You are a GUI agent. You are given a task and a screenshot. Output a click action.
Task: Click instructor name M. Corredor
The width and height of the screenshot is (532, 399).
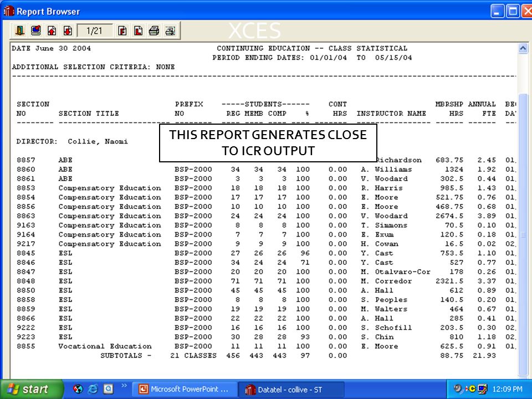click(386, 281)
